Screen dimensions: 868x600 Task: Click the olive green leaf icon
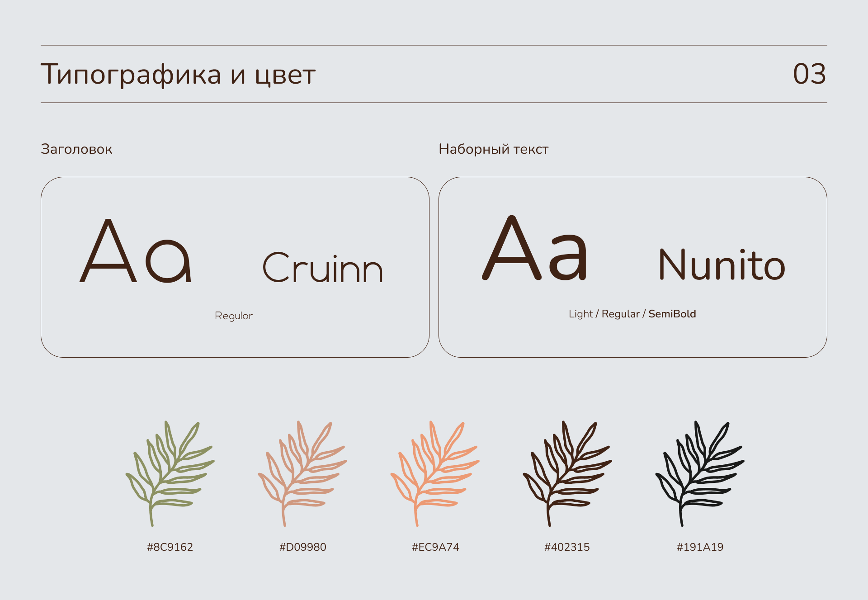pyautogui.click(x=169, y=472)
